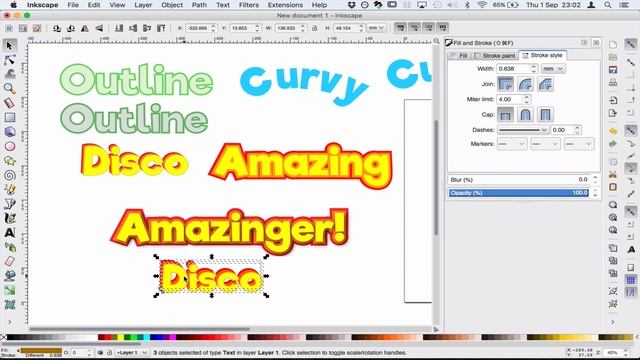This screenshot has height=360, width=640.
Task: Click the Cut scissors icon
Action: coord(613,174)
